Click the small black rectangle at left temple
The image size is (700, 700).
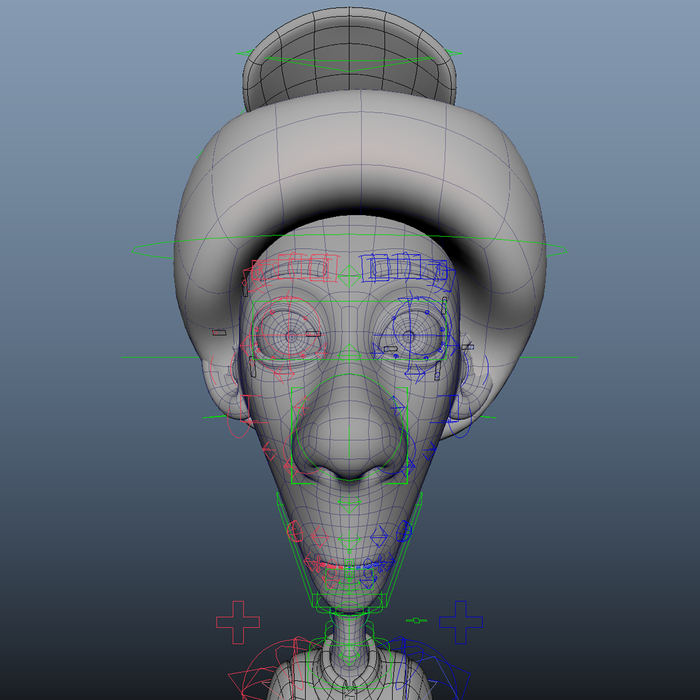pos(219,332)
